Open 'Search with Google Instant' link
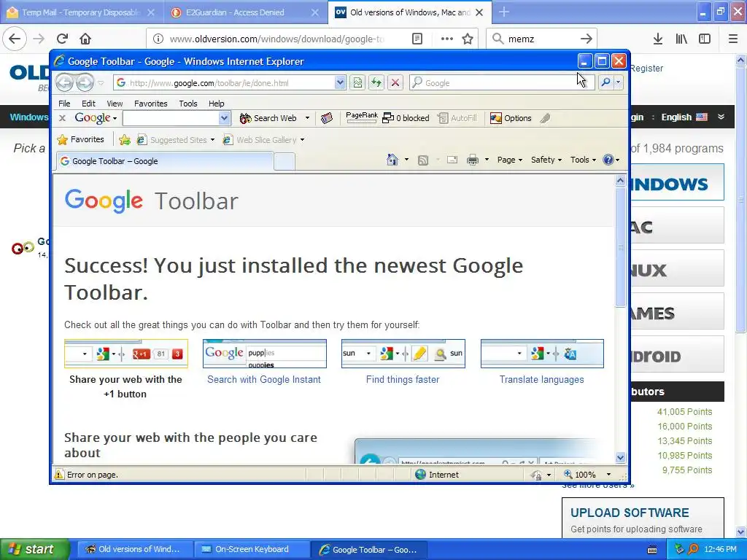Viewport: 747px width, 560px height. click(x=264, y=379)
